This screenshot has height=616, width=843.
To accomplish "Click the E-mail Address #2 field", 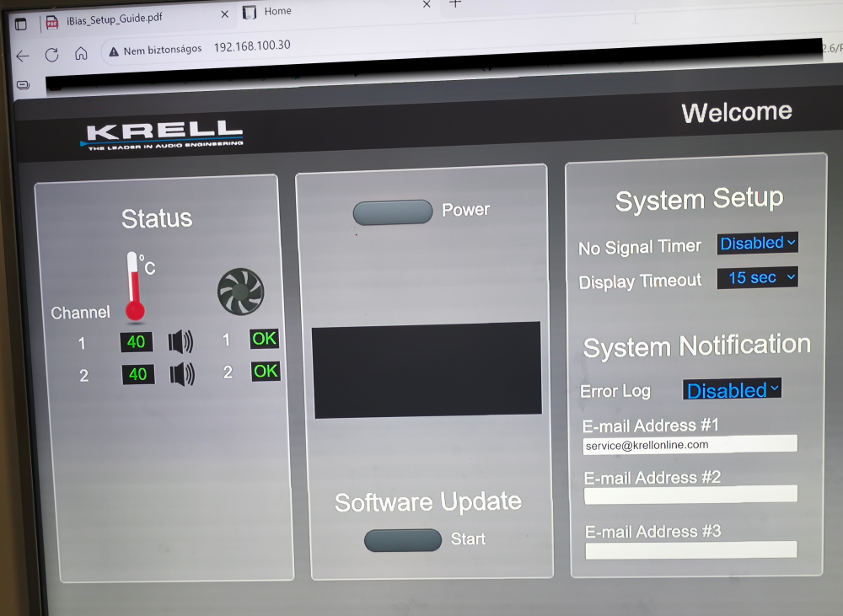I will pyautogui.click(x=690, y=495).
